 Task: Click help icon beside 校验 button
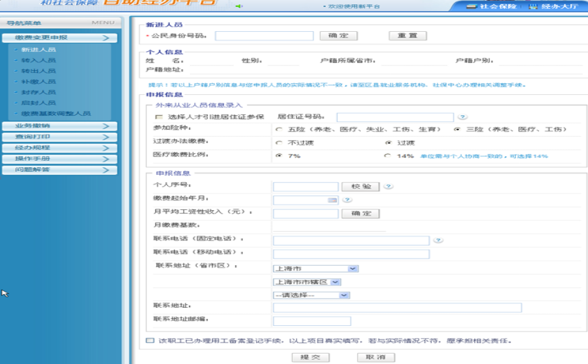(388, 187)
